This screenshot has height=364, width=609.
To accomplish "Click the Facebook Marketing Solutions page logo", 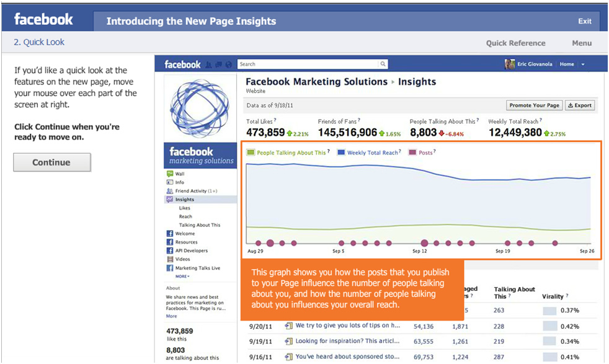I will (x=200, y=109).
